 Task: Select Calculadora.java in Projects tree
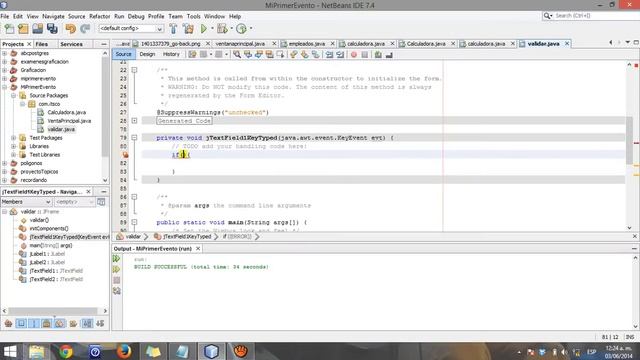click(x=67, y=112)
